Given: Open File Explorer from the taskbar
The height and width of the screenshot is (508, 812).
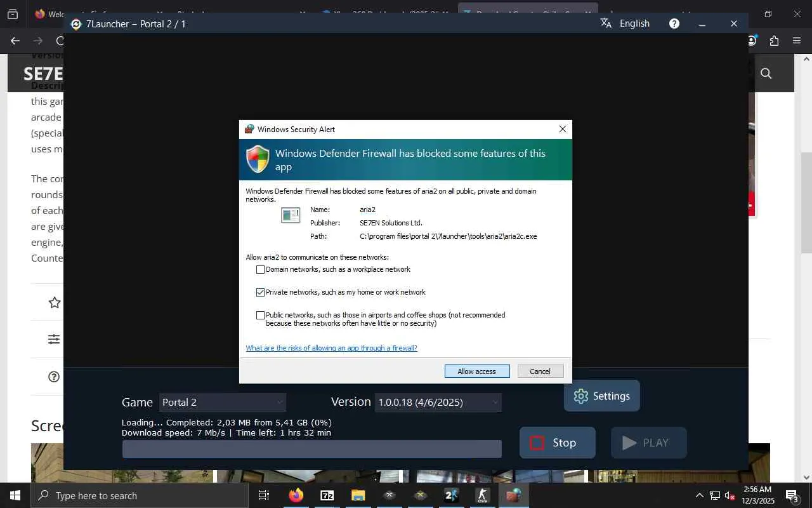Looking at the screenshot, I should pos(358,495).
